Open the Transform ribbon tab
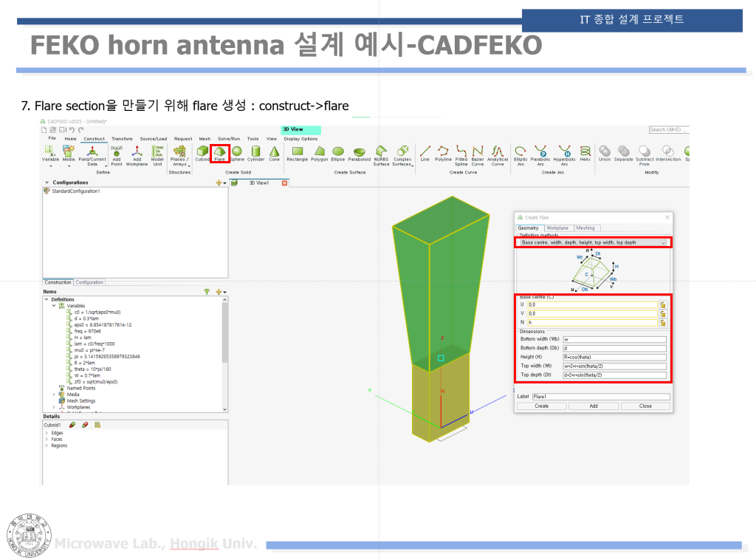The height and width of the screenshot is (560, 756). (x=122, y=139)
